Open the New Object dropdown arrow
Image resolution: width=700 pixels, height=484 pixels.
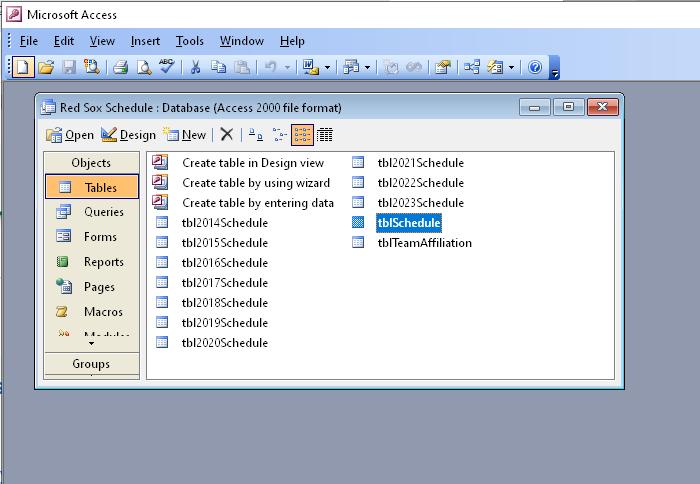[x=511, y=67]
